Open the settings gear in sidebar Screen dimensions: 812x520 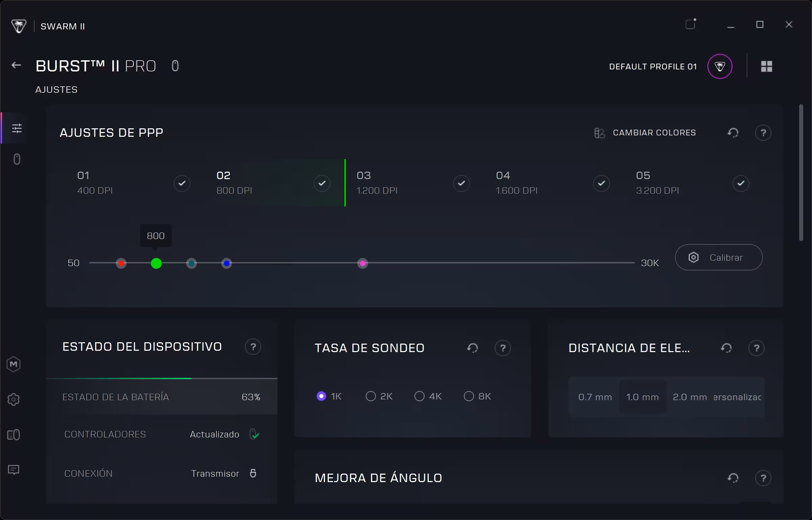(14, 399)
